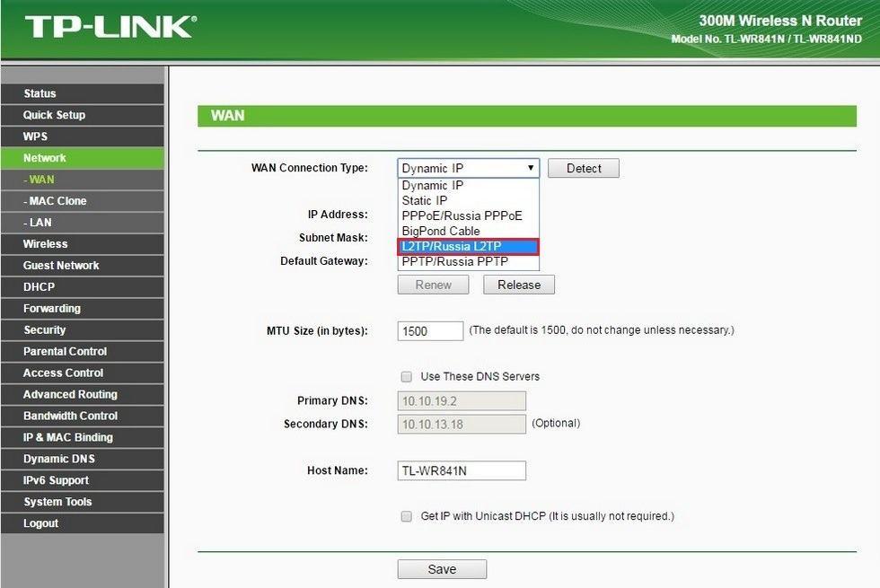This screenshot has width=880, height=588.
Task: Open the Forwarding menu
Action: coord(82,309)
